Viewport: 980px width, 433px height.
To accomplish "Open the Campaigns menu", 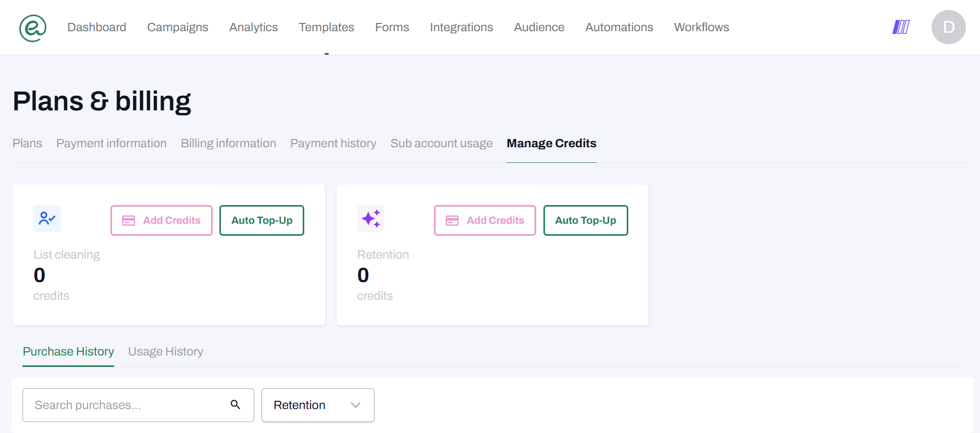I will pos(178,27).
